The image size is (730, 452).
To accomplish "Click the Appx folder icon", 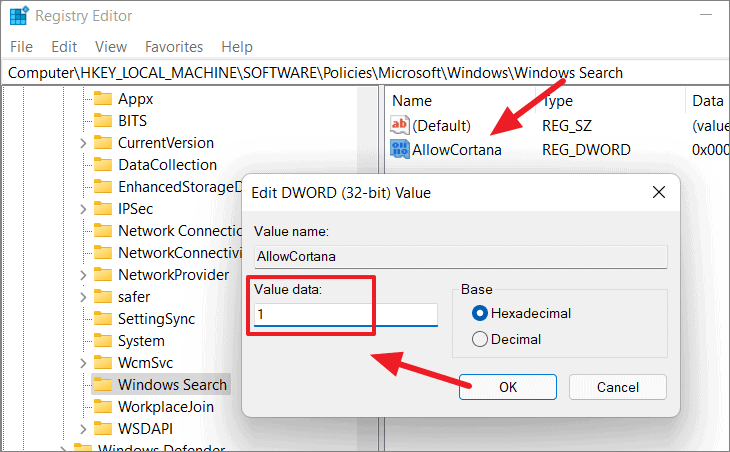I will 103,99.
